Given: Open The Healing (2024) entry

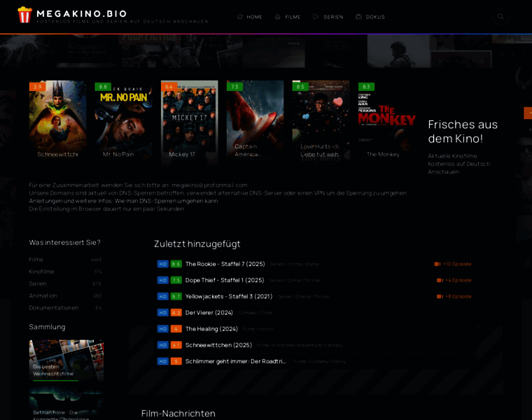Looking at the screenshot, I should [x=211, y=329].
